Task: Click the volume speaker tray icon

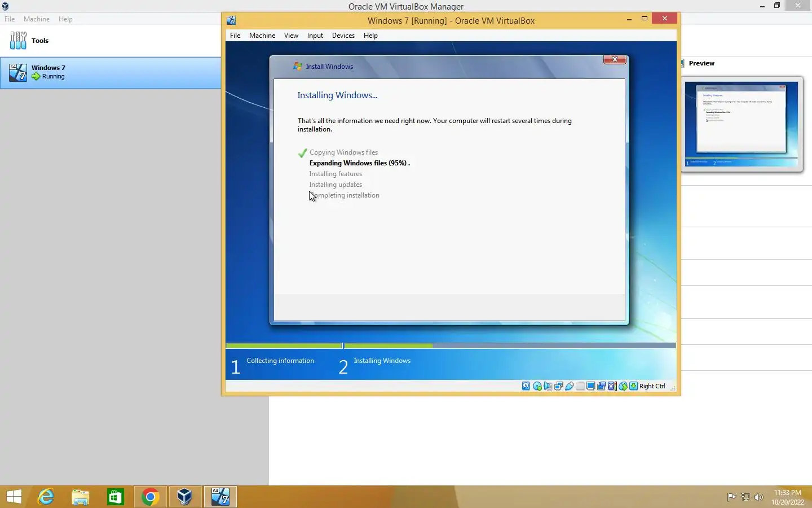Action: point(758,497)
